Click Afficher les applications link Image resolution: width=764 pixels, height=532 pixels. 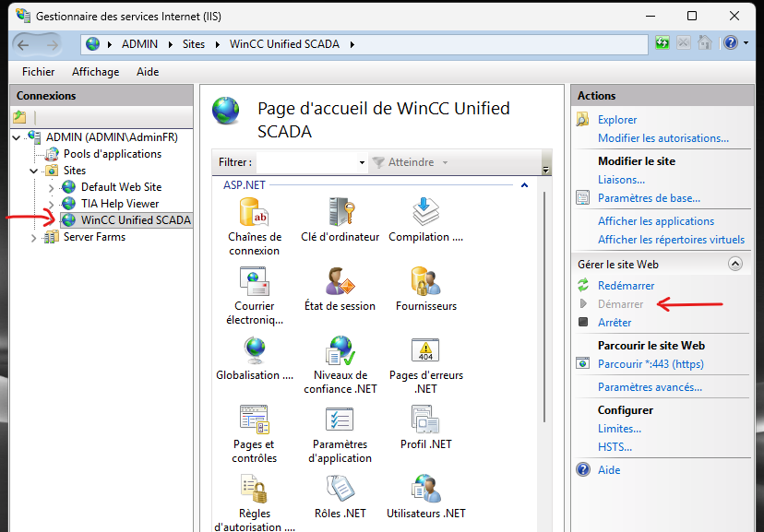point(656,221)
